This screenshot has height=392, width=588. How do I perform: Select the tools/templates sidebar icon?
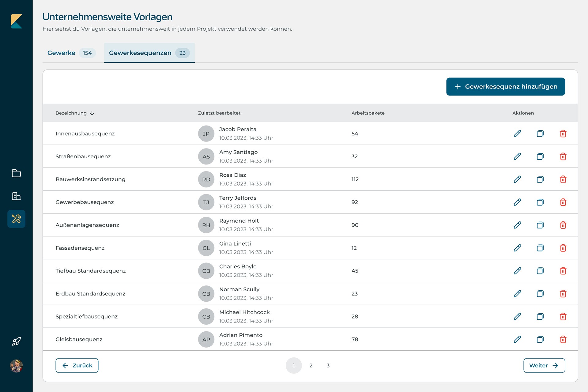16,219
